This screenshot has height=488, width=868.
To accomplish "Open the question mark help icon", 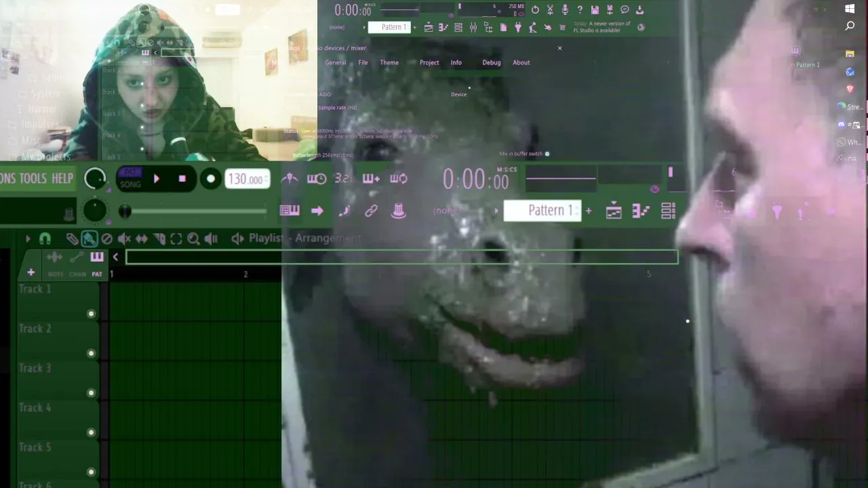I will tap(580, 9).
